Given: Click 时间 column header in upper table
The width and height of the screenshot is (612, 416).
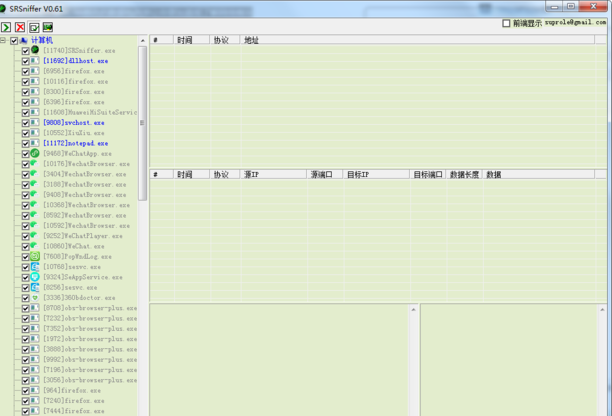Looking at the screenshot, I should pyautogui.click(x=192, y=40).
